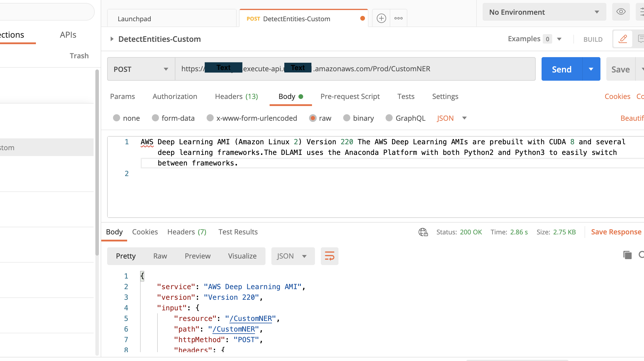This screenshot has height=361, width=644.
Task: Click the DetectEntities-Custom expander triangle
Action: click(112, 39)
